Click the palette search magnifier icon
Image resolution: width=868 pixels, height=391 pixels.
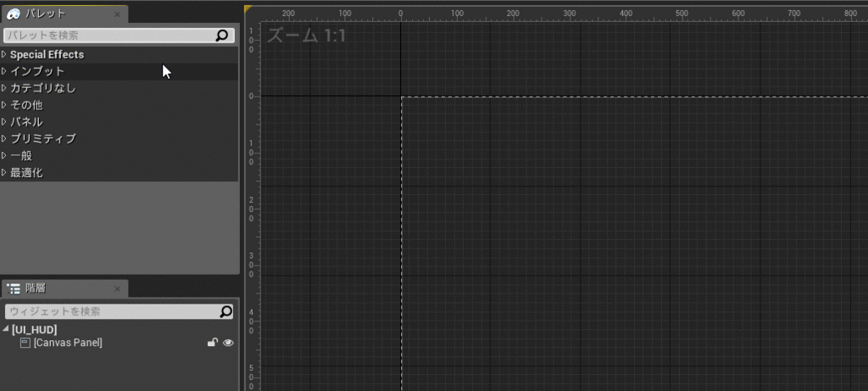point(221,36)
